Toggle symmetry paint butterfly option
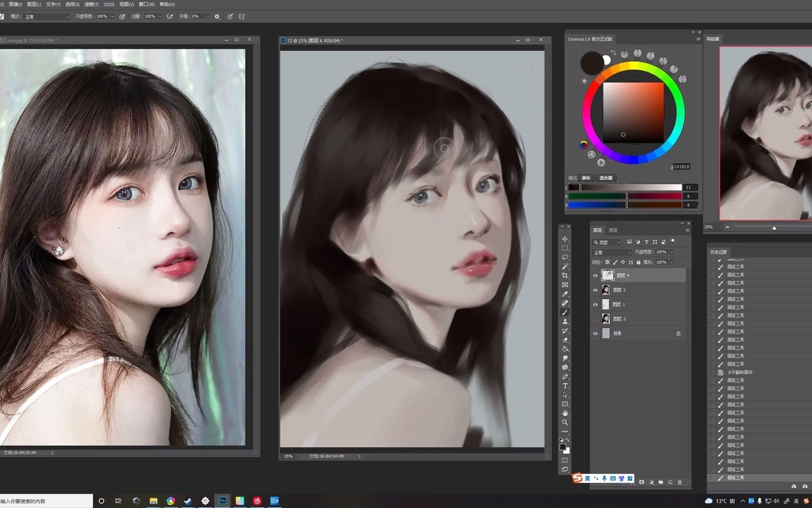This screenshot has height=508, width=812. point(242,16)
